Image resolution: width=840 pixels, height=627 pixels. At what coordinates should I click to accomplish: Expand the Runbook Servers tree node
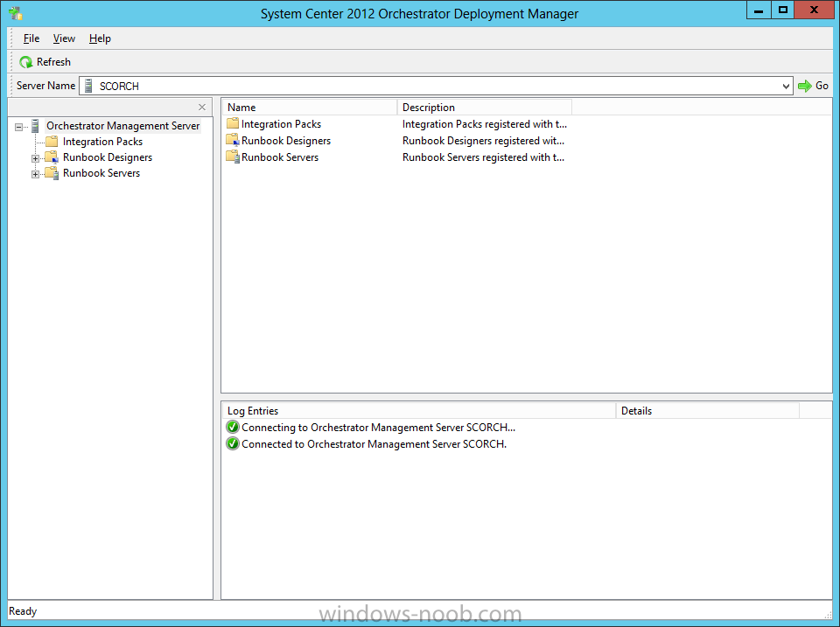35,174
